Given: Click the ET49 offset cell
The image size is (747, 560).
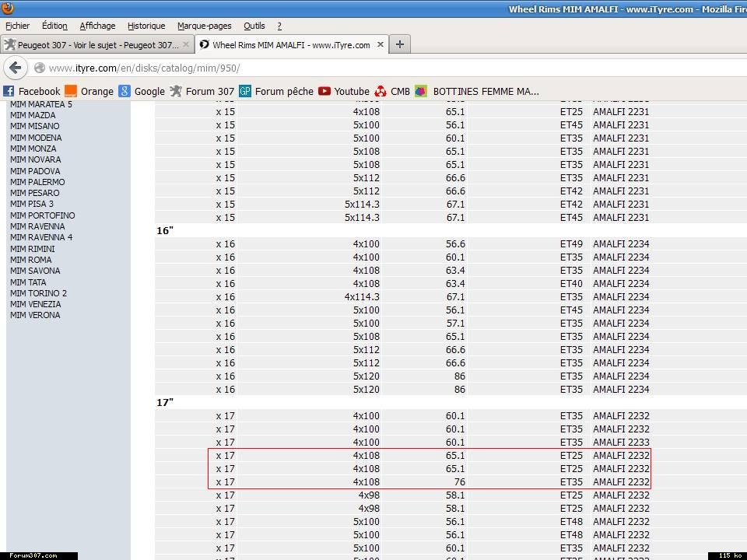Looking at the screenshot, I should [x=571, y=243].
